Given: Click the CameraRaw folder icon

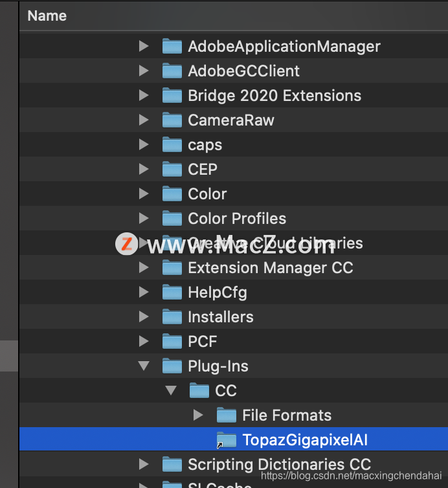Looking at the screenshot, I should (x=172, y=120).
